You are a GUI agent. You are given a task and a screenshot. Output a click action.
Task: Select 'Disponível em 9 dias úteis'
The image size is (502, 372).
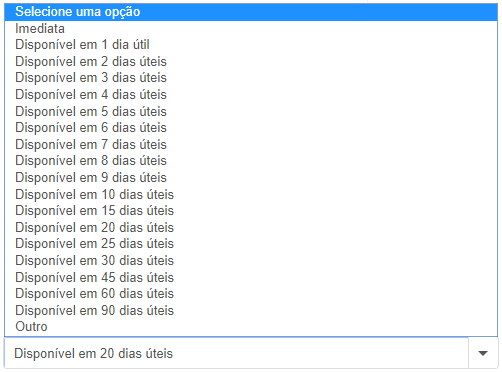251,178
